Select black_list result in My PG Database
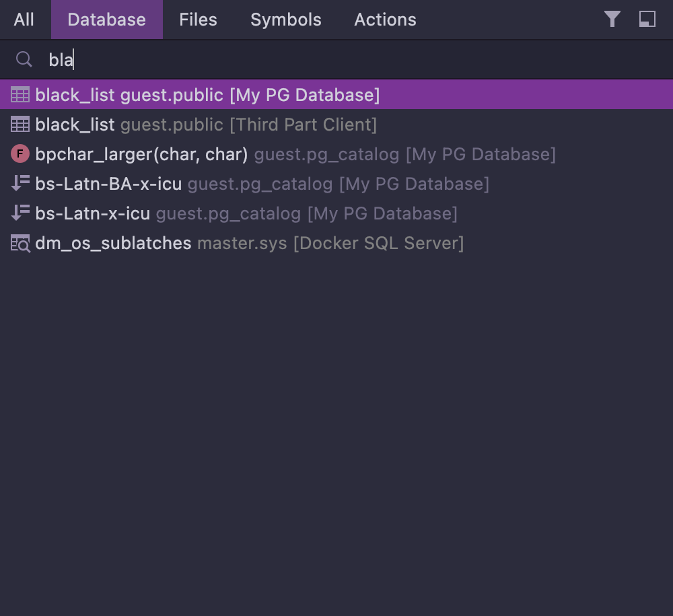The height and width of the screenshot is (616, 673). (207, 95)
